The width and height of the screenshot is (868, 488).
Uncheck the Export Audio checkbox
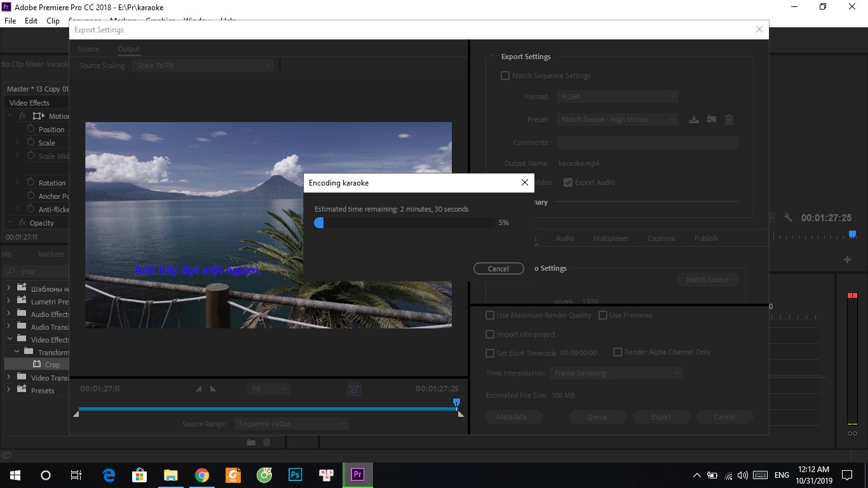(568, 182)
